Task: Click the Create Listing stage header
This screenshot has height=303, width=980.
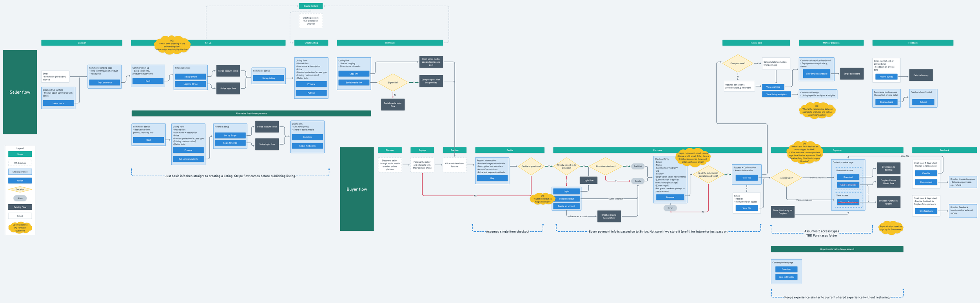Action: (x=311, y=43)
